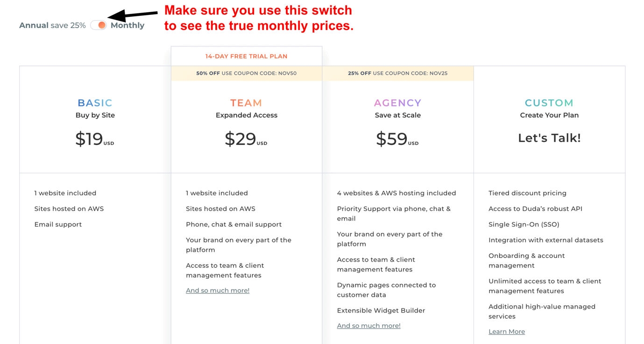Screen dimensions: 644x344
Task: Click the black arrow pointing at switch
Action: [133, 15]
